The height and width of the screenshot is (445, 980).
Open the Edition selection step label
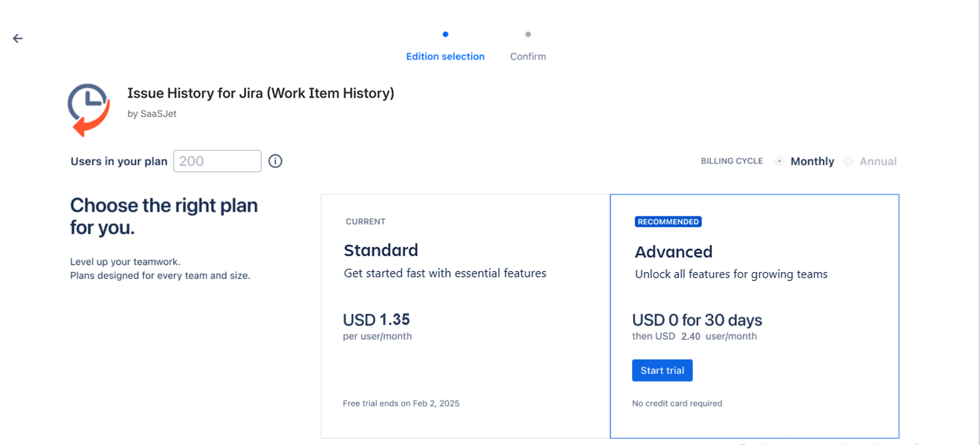[445, 57]
